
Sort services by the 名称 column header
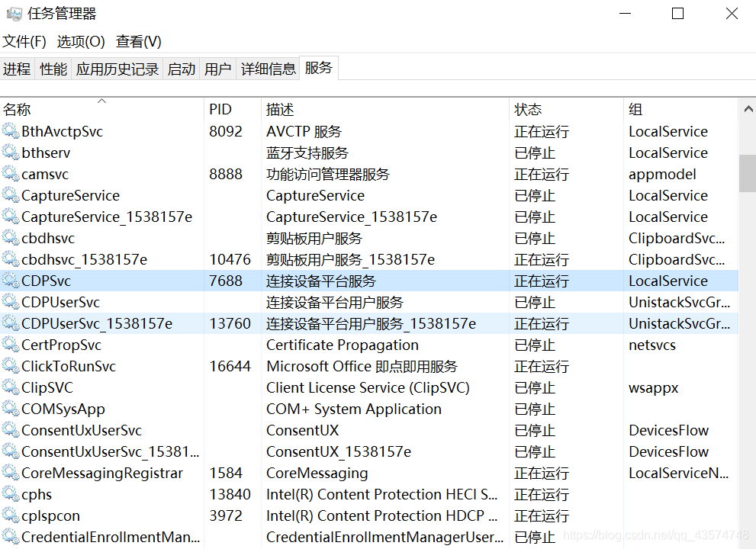pyautogui.click(x=101, y=109)
